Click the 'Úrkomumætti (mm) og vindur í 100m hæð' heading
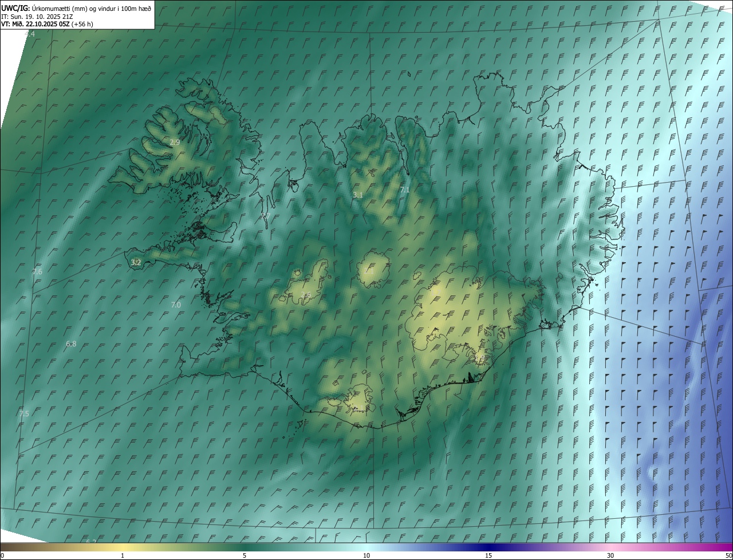 (91, 8)
